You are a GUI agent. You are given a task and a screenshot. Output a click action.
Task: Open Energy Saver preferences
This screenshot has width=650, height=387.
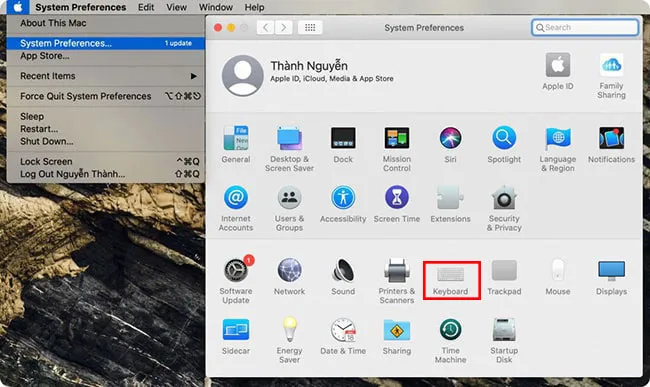[x=289, y=340]
